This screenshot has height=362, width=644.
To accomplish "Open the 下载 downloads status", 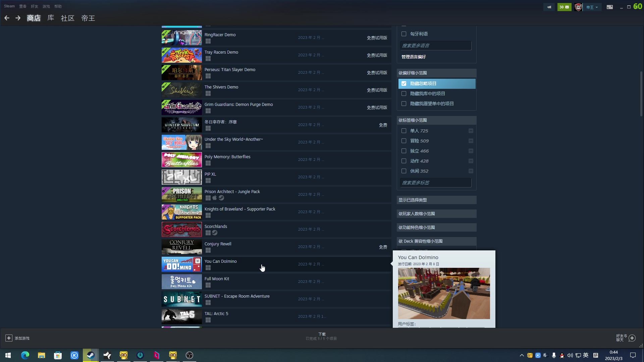I will (x=322, y=336).
